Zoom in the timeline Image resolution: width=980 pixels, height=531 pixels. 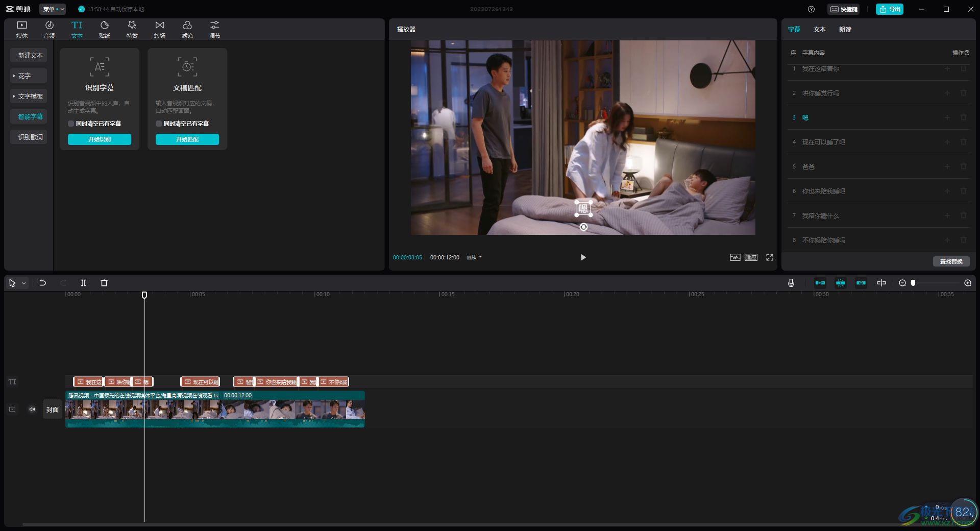[968, 283]
